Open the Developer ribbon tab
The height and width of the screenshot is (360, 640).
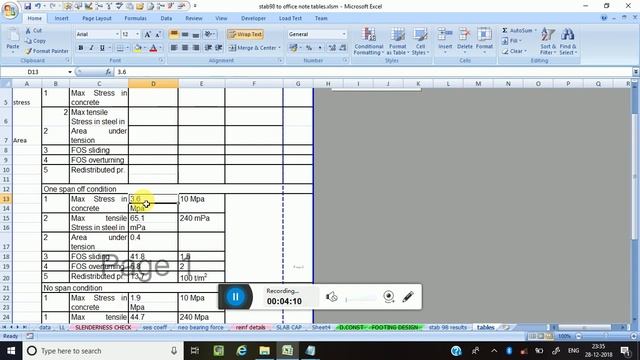coord(253,18)
